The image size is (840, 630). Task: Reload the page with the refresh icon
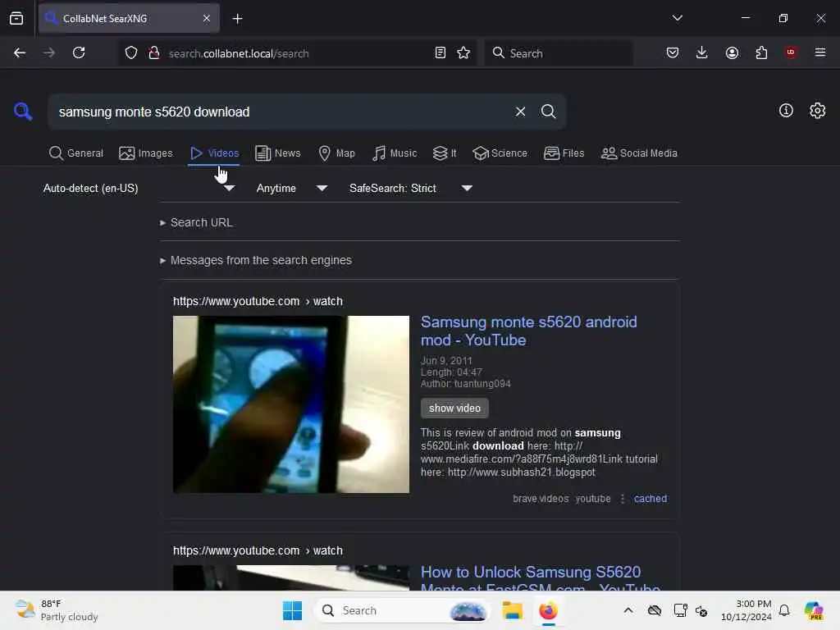point(79,52)
